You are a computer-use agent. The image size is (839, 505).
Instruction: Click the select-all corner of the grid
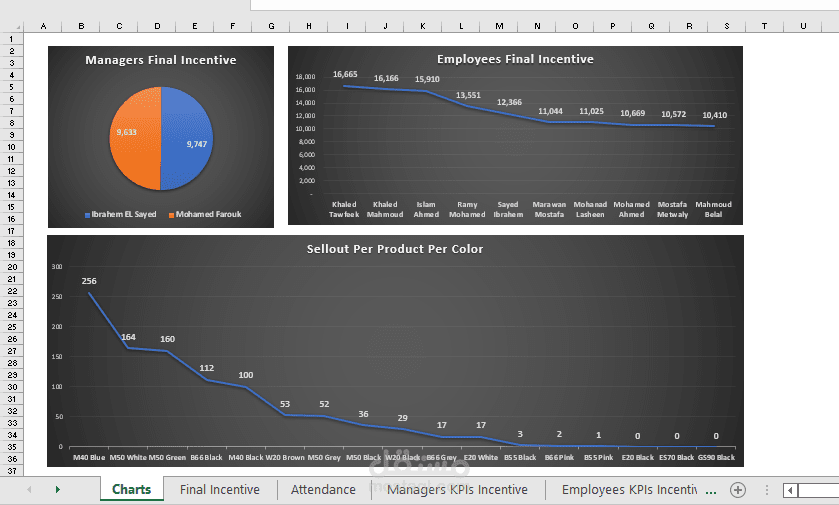pos(12,26)
